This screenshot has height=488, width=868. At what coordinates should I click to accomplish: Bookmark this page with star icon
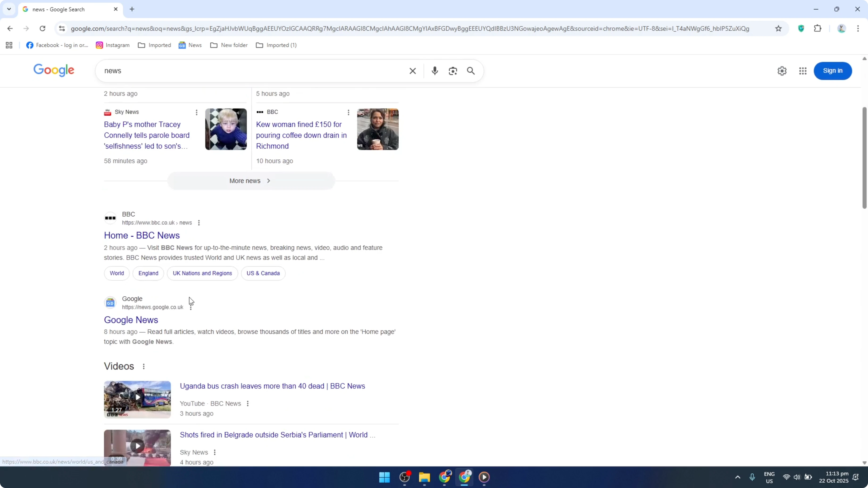tap(778, 29)
